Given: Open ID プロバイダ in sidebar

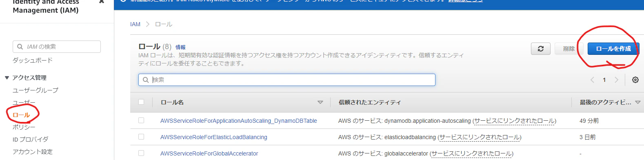Looking at the screenshot, I should 31,140.
